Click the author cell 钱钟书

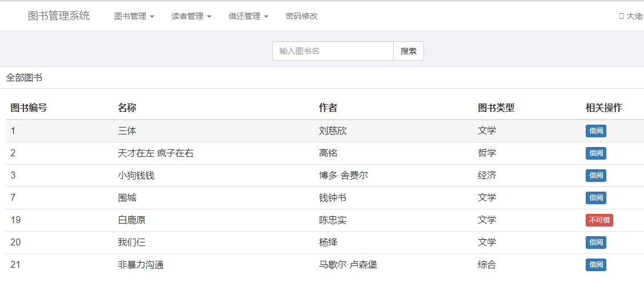pyautogui.click(x=333, y=198)
